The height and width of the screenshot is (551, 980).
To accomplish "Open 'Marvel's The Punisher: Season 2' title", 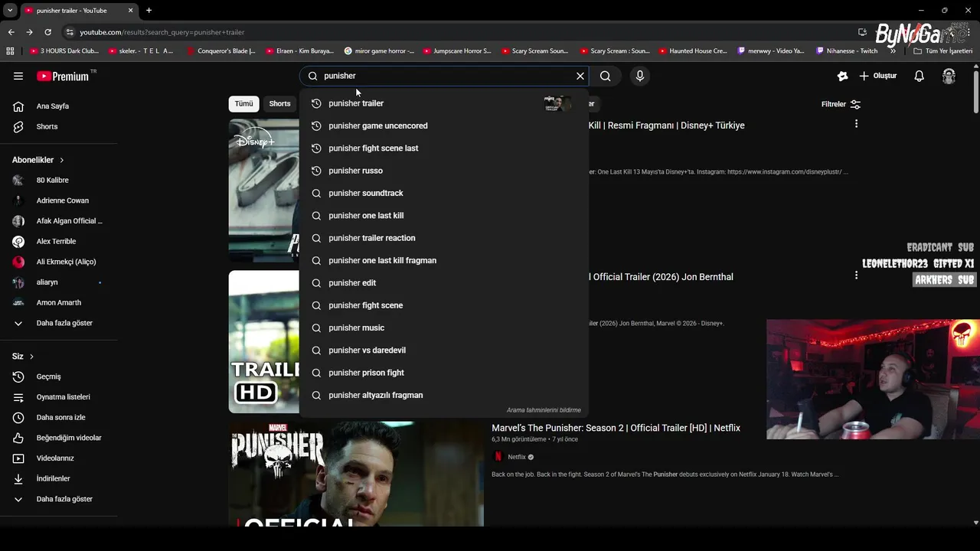I will pyautogui.click(x=616, y=428).
